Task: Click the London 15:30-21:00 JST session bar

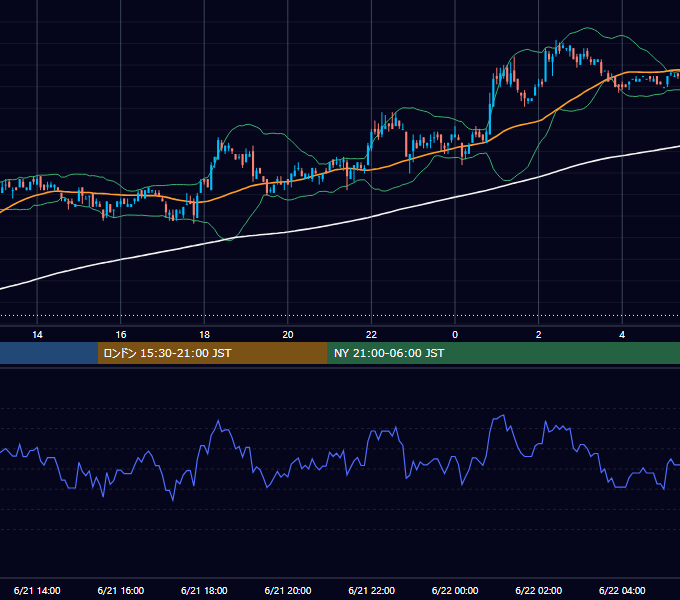Action: coord(212,353)
